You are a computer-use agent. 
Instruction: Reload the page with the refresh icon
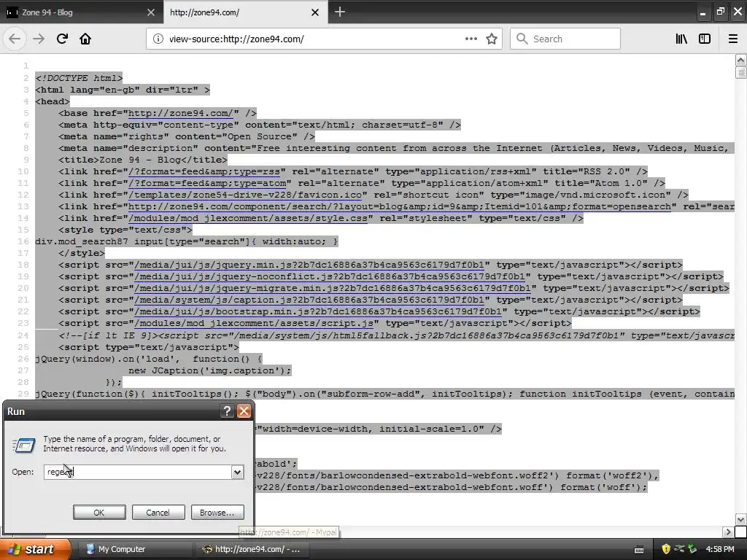(x=62, y=39)
